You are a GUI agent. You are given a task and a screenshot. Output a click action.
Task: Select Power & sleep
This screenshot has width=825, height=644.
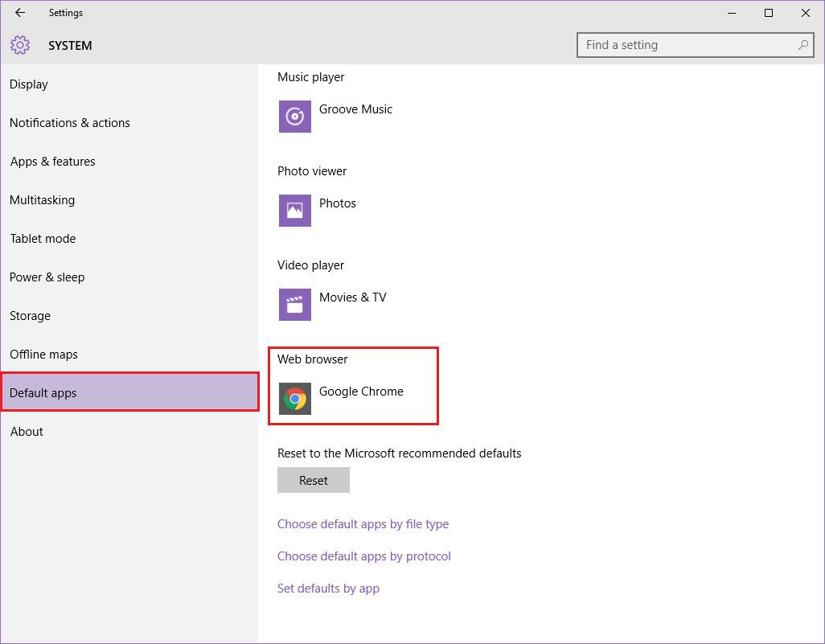click(x=129, y=277)
